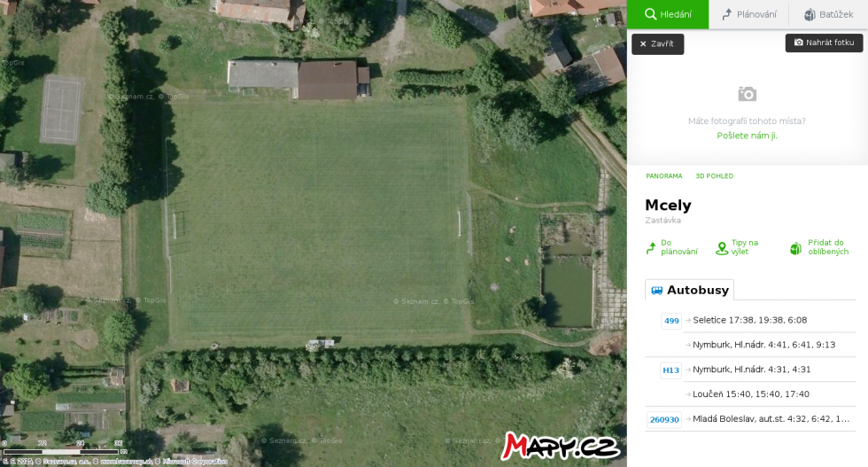Screen dimensions: 868x467
Task: Click the Pošlete nám ji link
Action: [x=747, y=136]
